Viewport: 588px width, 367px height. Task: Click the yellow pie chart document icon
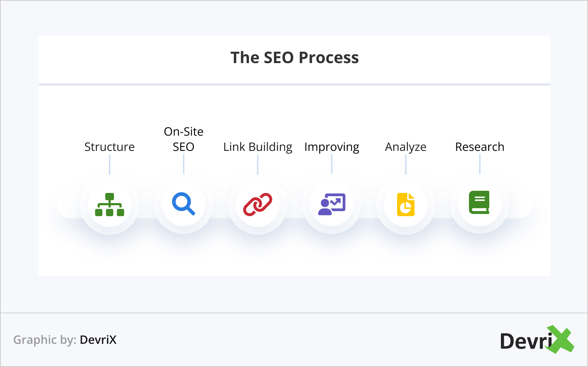pos(406,205)
